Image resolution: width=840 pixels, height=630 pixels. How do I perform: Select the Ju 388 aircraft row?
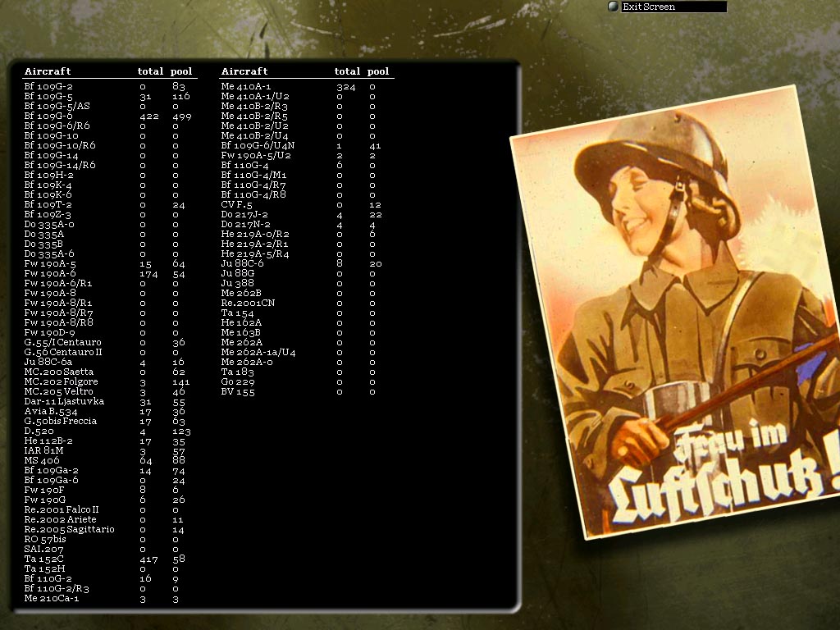coord(306,283)
